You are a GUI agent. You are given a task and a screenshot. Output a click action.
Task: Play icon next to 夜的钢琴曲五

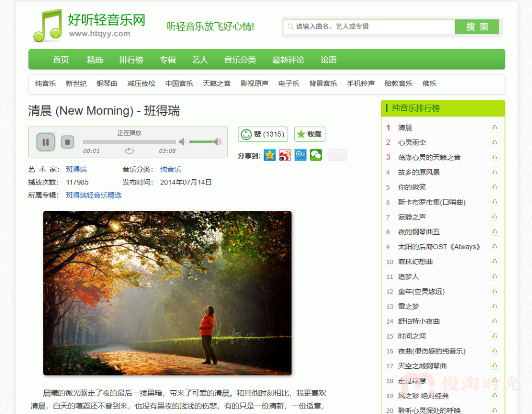coord(495,232)
